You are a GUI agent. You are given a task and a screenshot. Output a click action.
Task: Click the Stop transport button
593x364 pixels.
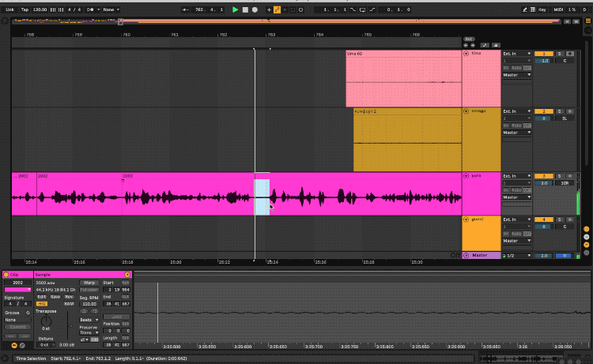(x=245, y=9)
